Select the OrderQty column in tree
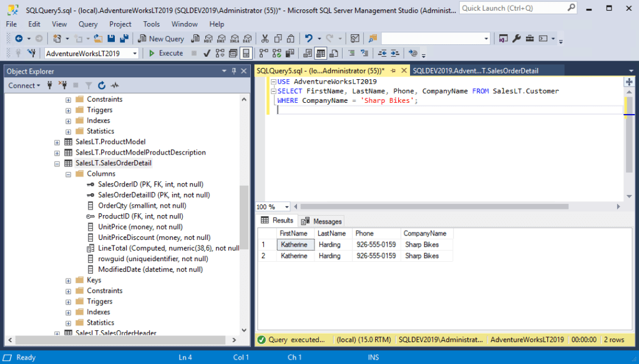This screenshot has height=364, width=639. [142, 206]
